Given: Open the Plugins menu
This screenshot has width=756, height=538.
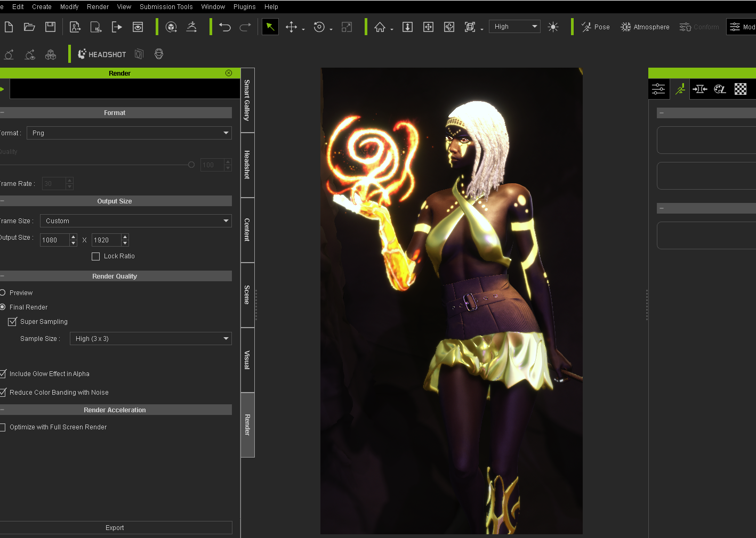Looking at the screenshot, I should [x=244, y=7].
